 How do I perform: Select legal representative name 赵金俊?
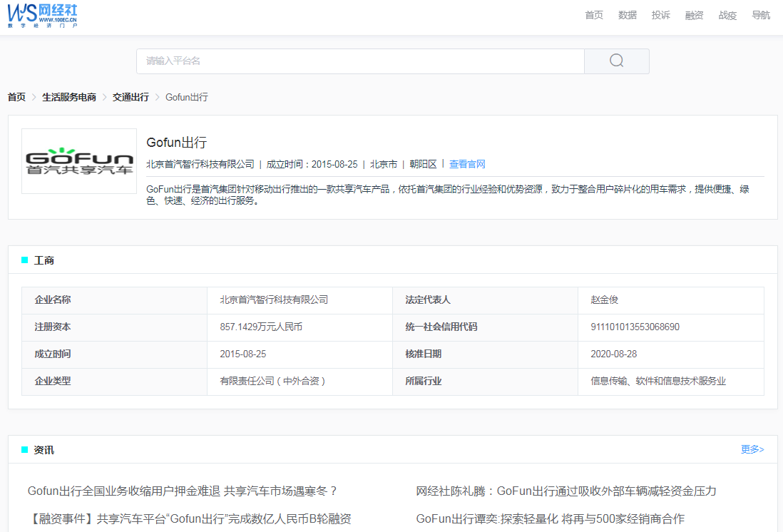(x=604, y=300)
